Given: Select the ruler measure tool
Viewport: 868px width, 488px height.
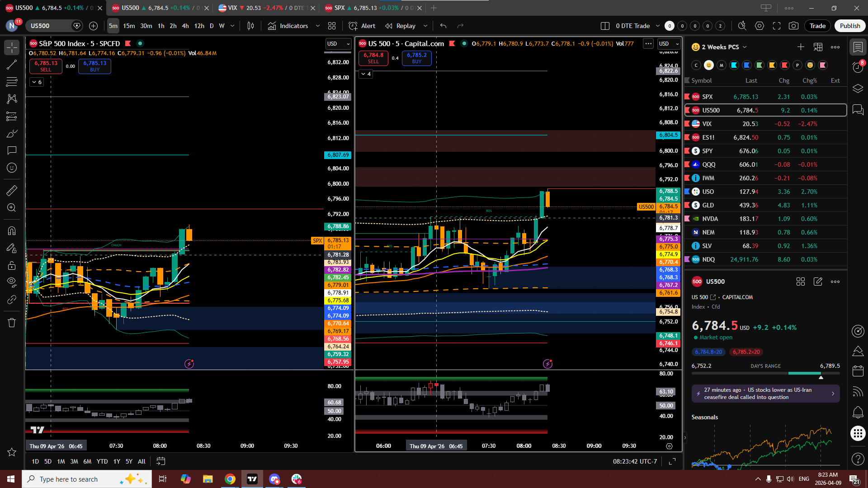Looking at the screenshot, I should 12,191.
